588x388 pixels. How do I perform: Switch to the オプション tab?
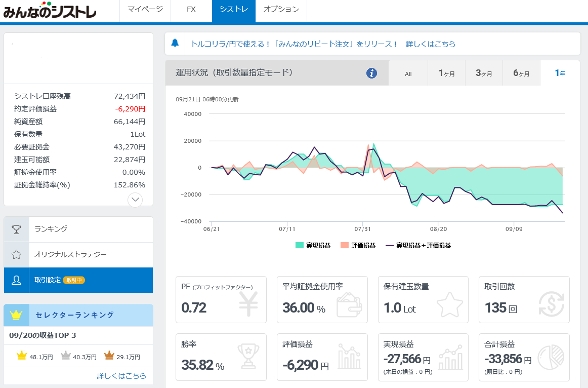click(x=281, y=10)
